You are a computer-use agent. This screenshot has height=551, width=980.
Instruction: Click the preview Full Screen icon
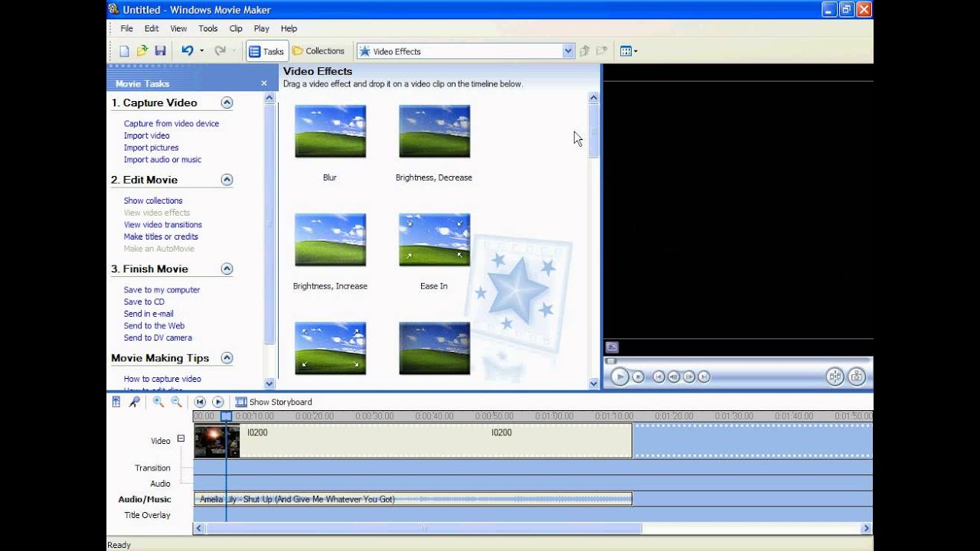(x=611, y=347)
